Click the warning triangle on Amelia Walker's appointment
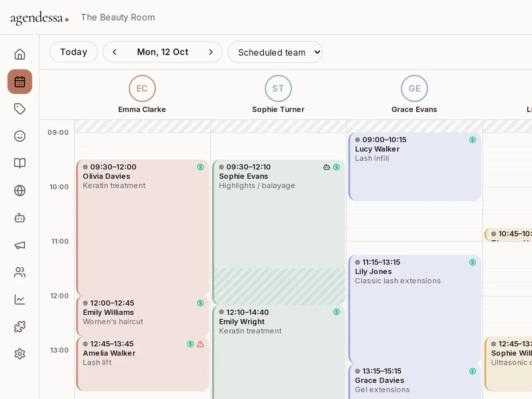The height and width of the screenshot is (399, 532). coord(200,344)
